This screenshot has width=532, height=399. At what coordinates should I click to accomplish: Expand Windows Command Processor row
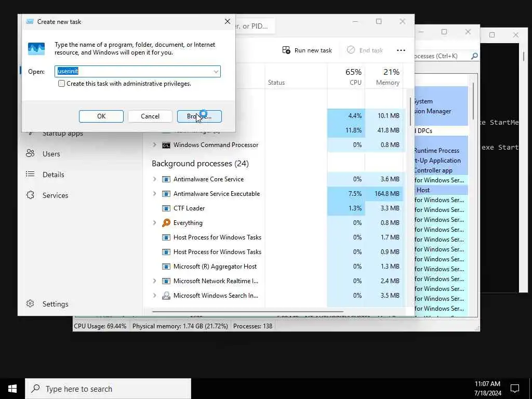coord(154,145)
